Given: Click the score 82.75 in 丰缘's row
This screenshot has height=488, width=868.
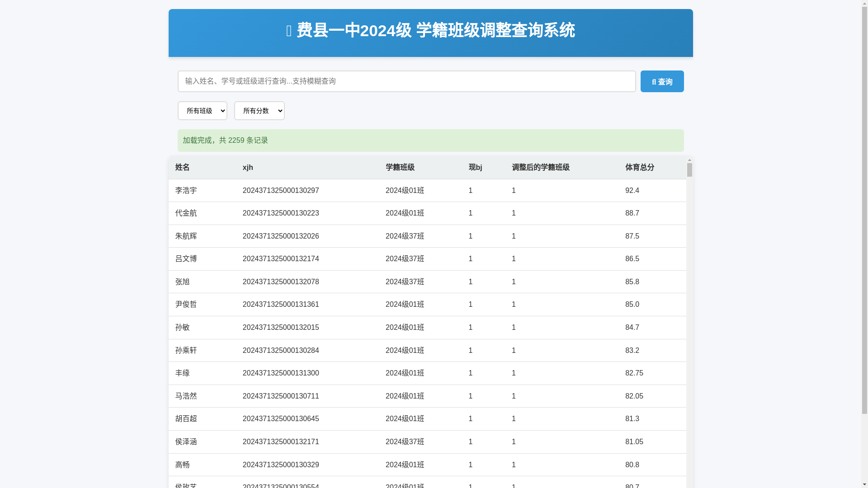Looking at the screenshot, I should [634, 373].
